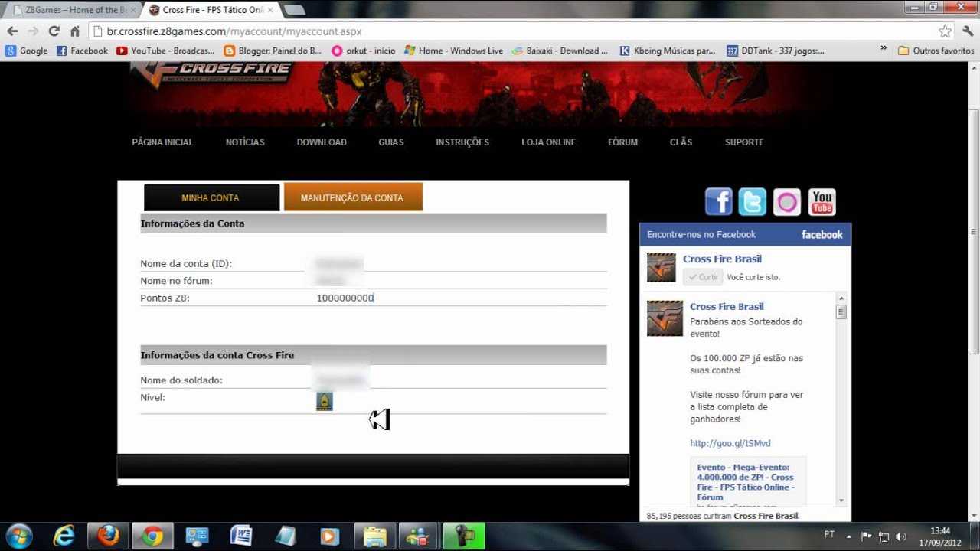Open the Kboing Músicas bookmark
The height and width of the screenshot is (551, 980).
(x=667, y=51)
